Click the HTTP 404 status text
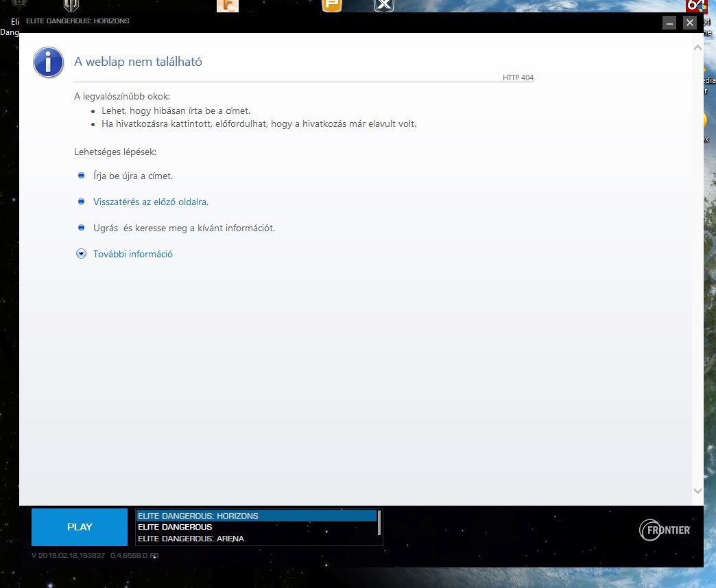This screenshot has height=588, width=716. [518, 78]
